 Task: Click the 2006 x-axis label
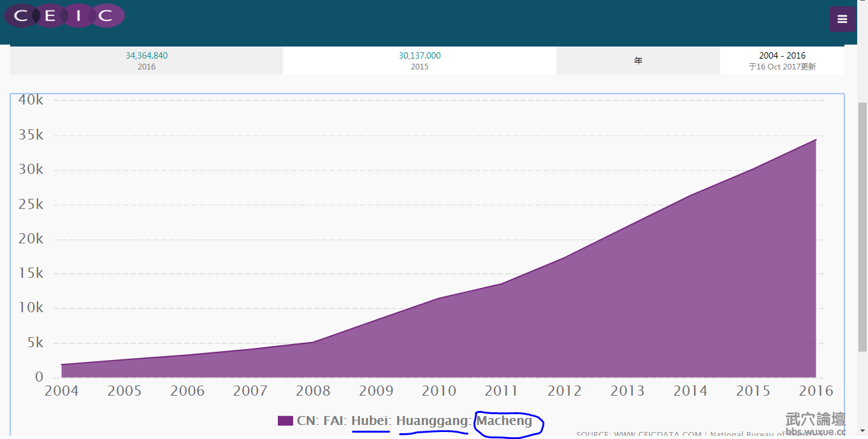[x=187, y=391]
